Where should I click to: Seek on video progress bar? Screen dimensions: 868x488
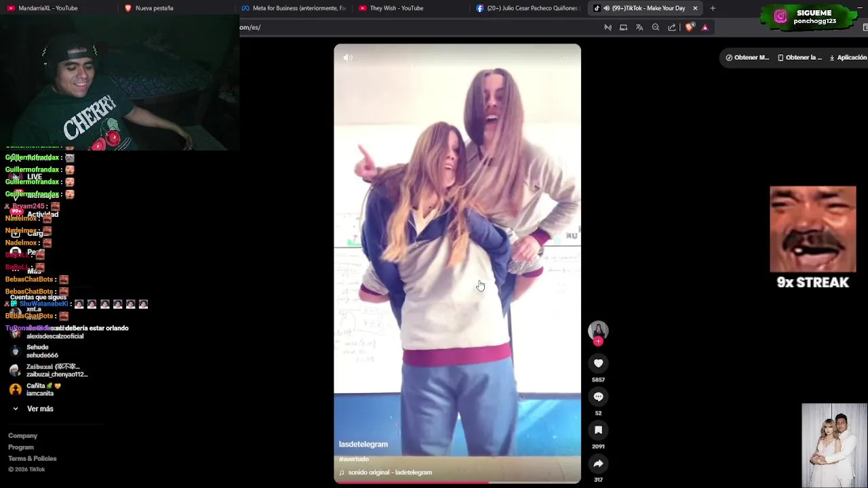click(x=457, y=483)
